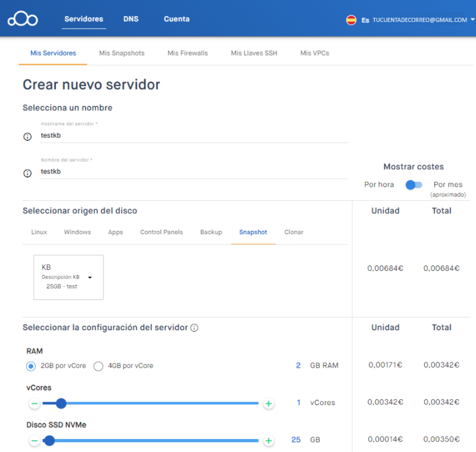The width and height of the screenshot is (476, 452).
Task: Switch to the Mis Servidores tab
Action: [53, 53]
